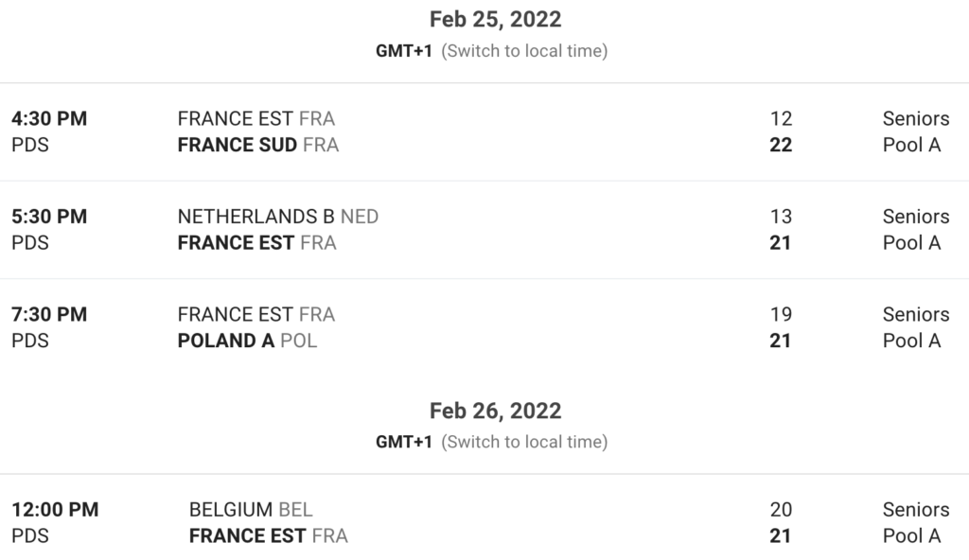Open the 4:30 PM France Est vs France Sud match
This screenshot has height=560, width=969.
point(484,131)
